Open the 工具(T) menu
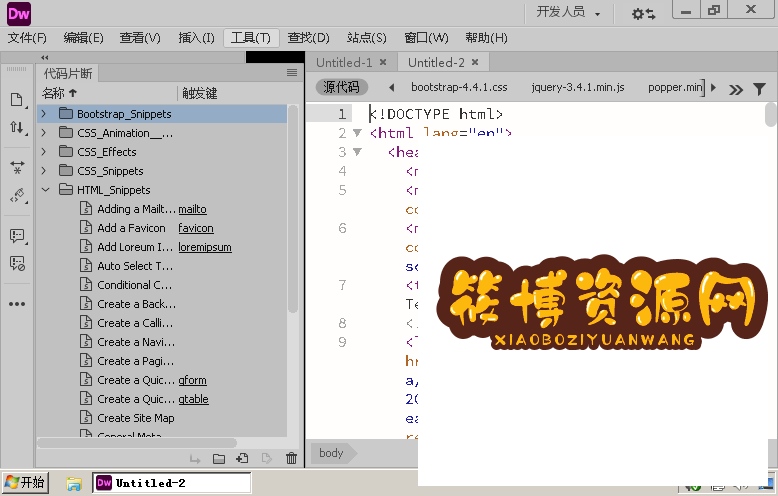 [251, 38]
